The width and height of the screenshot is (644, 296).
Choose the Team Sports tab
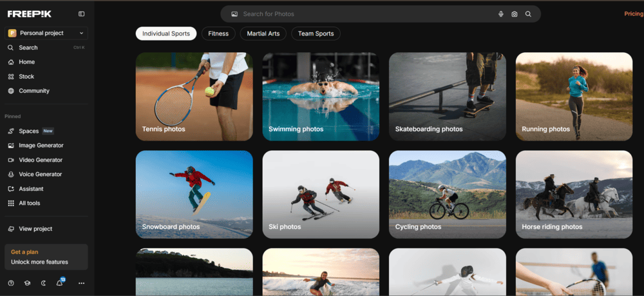316,34
